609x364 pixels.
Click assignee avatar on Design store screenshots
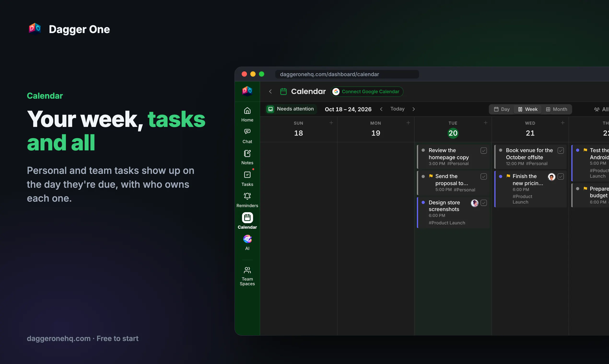coord(474,203)
